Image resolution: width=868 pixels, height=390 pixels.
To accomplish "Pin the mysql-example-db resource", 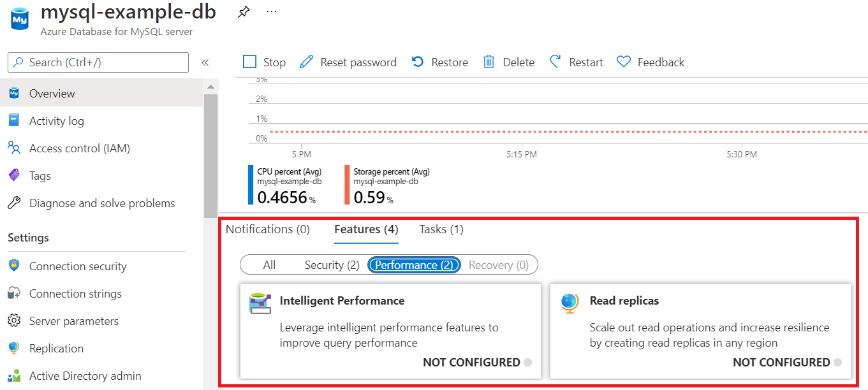I will click(244, 11).
